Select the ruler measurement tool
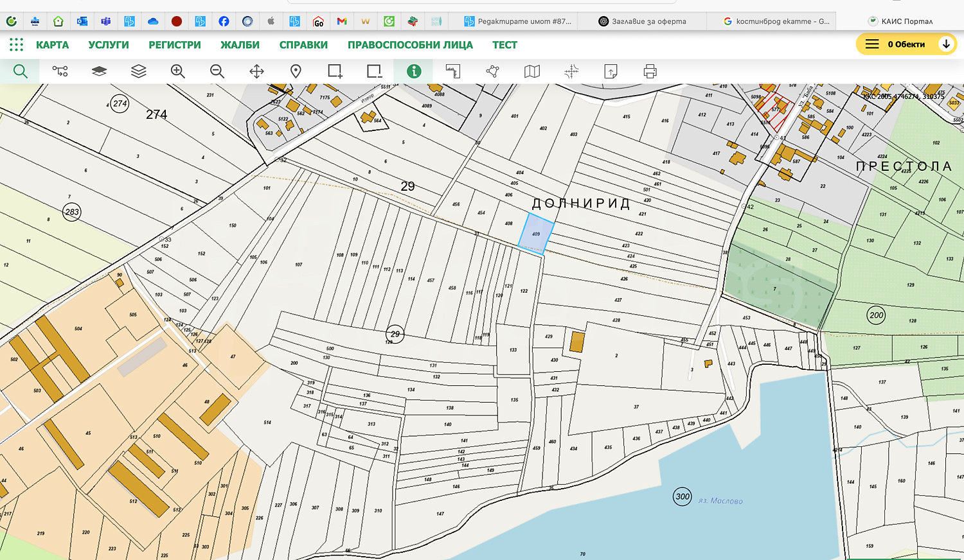This screenshot has height=560, width=964. click(453, 71)
